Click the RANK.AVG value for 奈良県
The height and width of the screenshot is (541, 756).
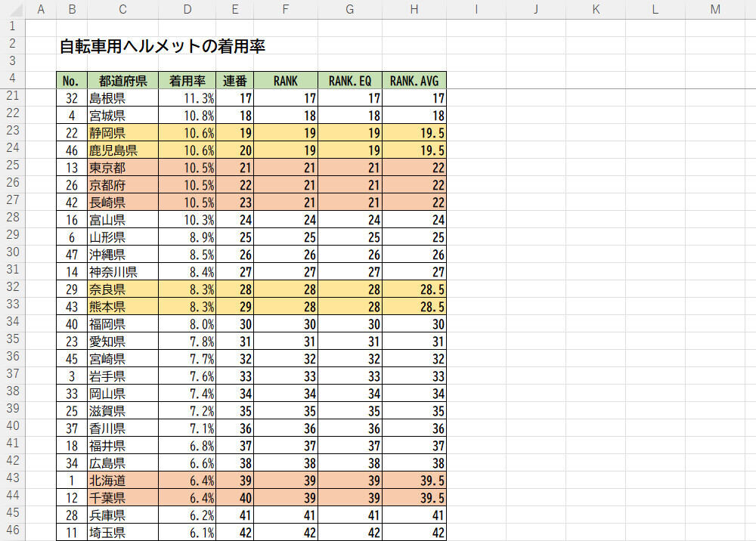[x=414, y=289]
